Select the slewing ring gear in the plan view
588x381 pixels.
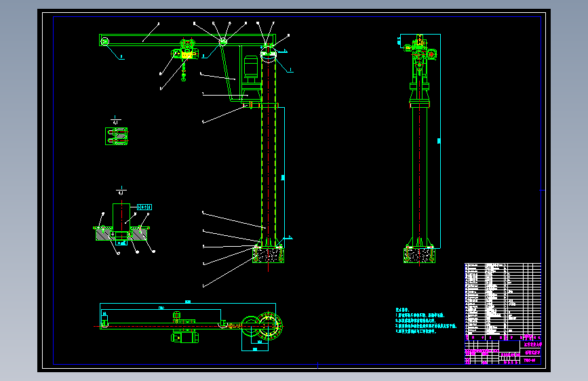pos(269,326)
